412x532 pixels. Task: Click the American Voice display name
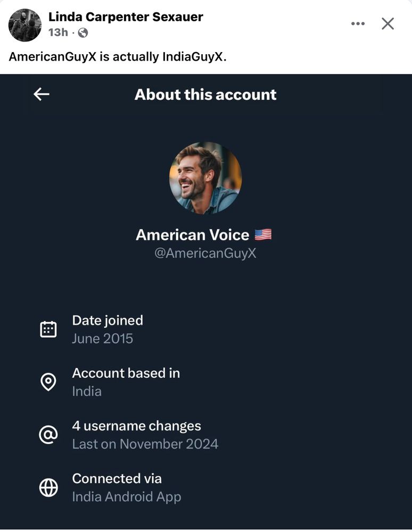tap(192, 235)
